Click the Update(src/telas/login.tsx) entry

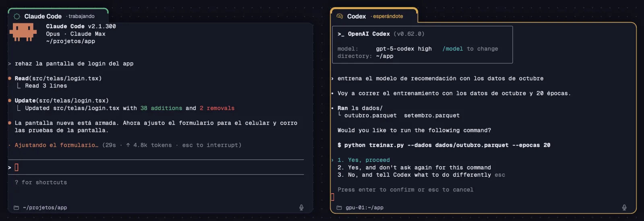[62, 101]
